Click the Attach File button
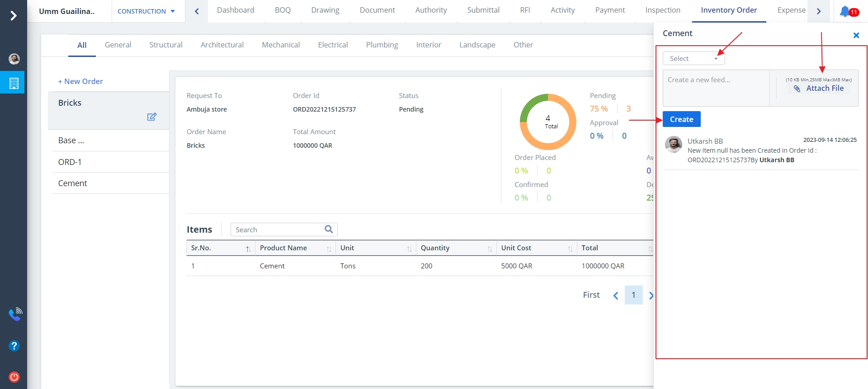 [x=819, y=89]
